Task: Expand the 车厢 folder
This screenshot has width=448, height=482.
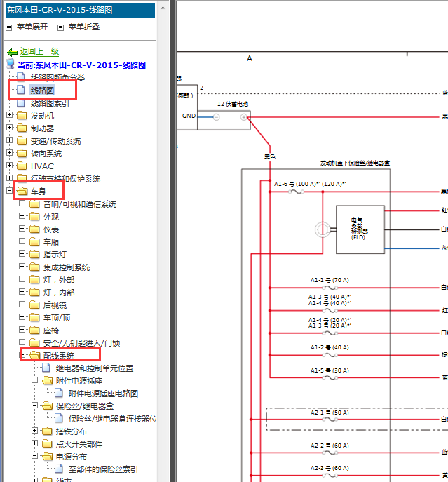Action: tap(22, 241)
